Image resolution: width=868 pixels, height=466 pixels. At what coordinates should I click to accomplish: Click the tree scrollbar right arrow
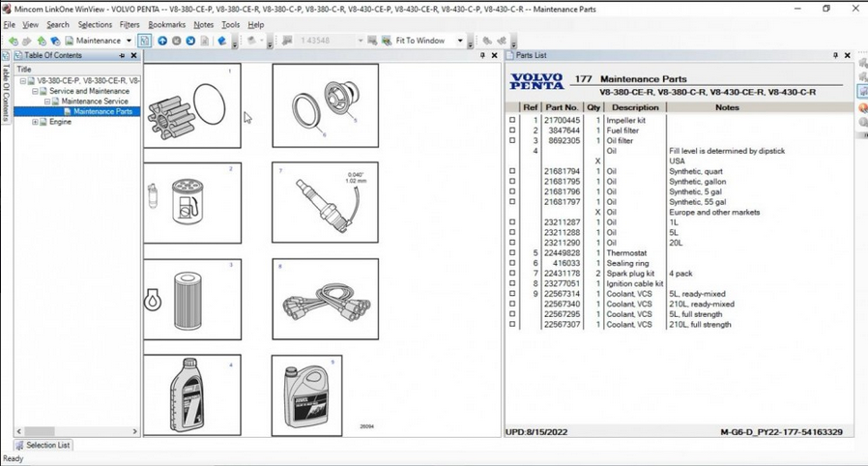pos(134,431)
